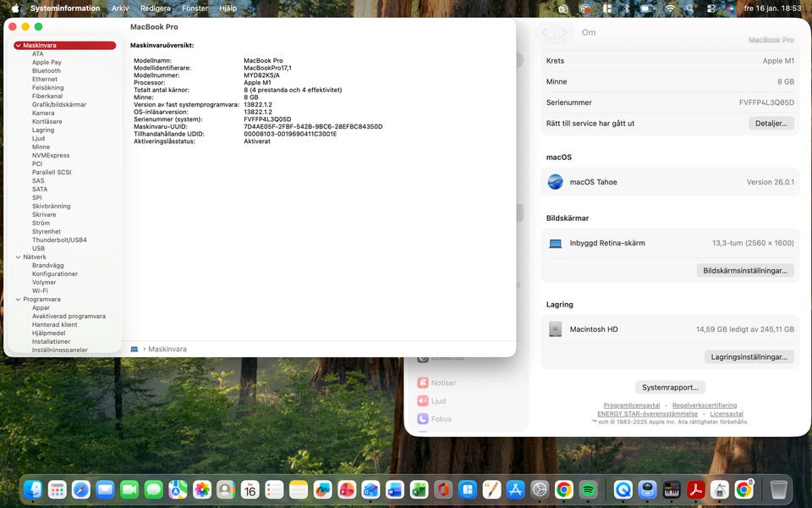
Task: Click the Notiser icon in Settings sidebar
Action: [423, 383]
